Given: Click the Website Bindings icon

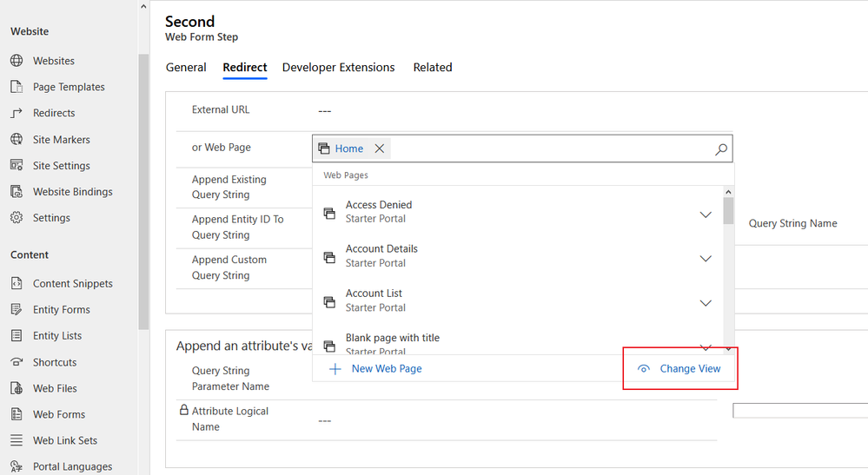Looking at the screenshot, I should 17,191.
